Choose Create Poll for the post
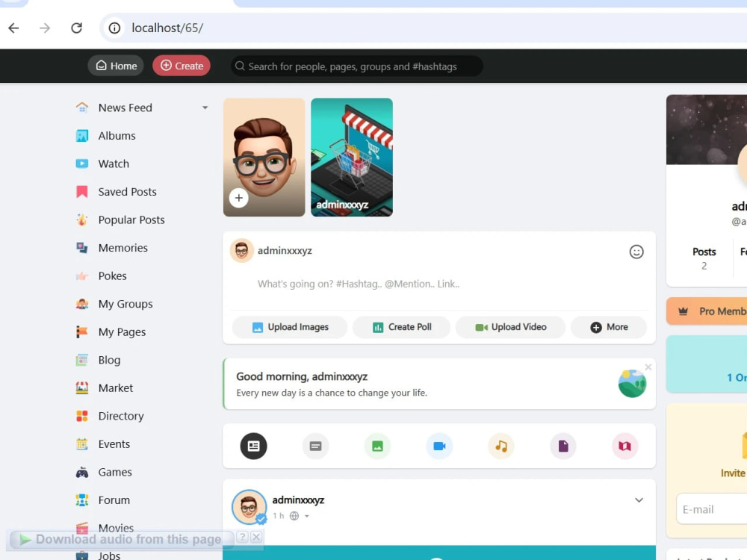 [x=402, y=327]
